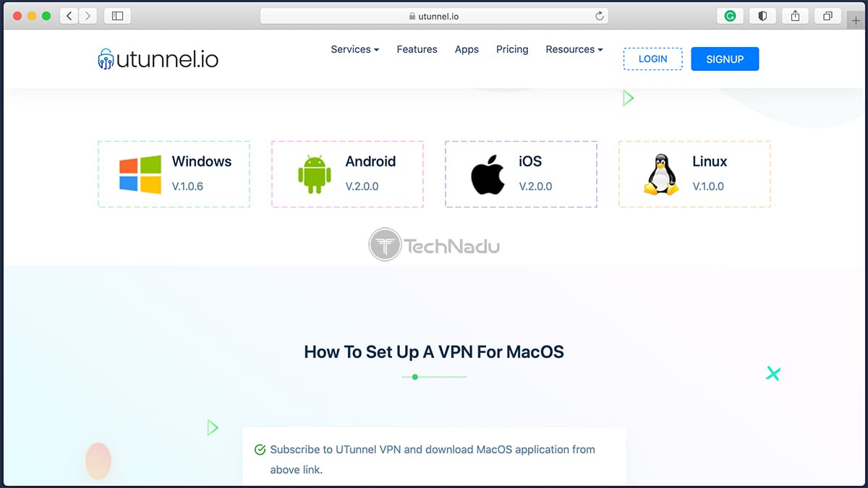Go back with Safari's back arrow
The image size is (868, 488).
69,15
